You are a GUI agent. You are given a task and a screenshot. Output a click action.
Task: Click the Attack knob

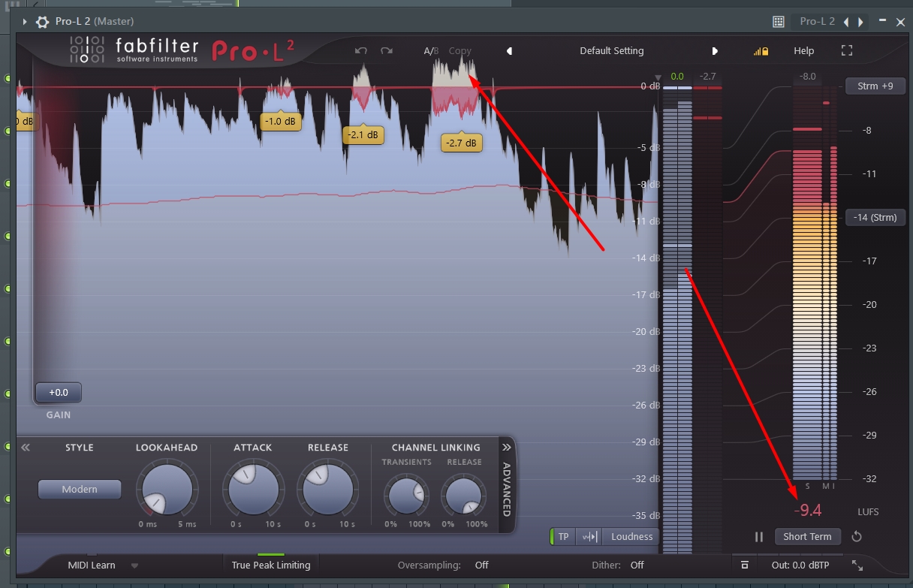(253, 489)
